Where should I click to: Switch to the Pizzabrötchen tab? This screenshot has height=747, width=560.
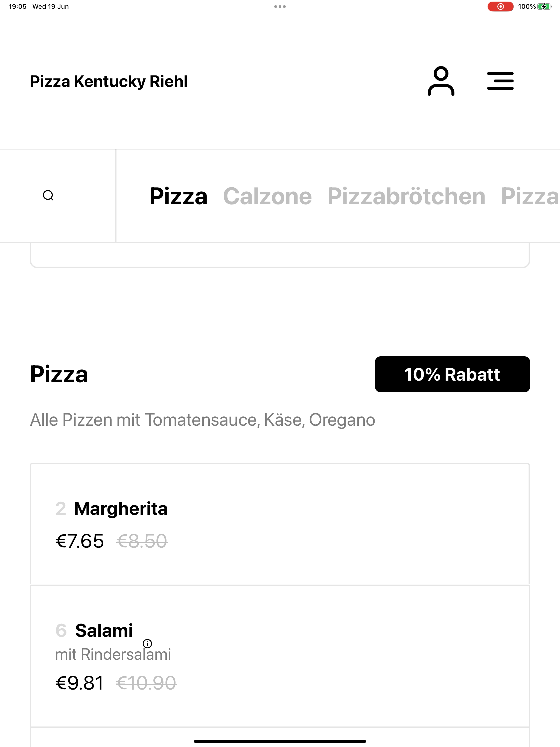click(406, 196)
